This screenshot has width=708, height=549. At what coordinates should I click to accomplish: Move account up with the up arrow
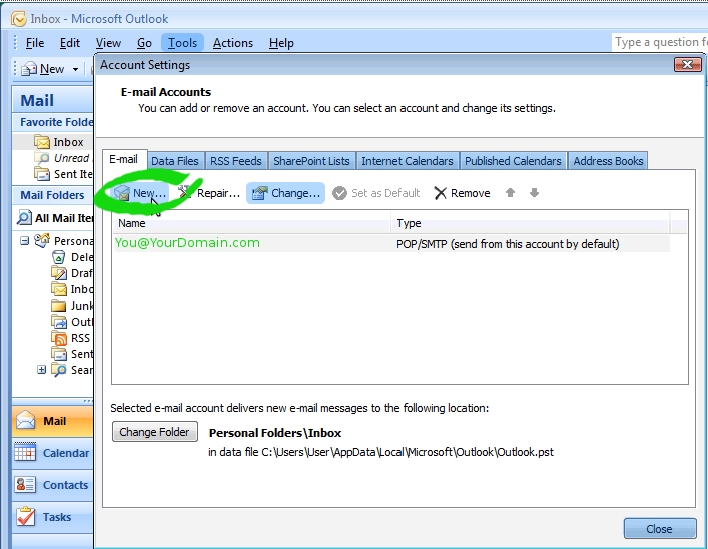tap(510, 193)
